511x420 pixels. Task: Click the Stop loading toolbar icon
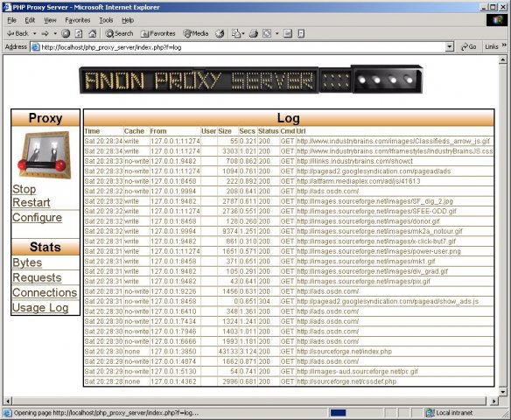click(66, 33)
